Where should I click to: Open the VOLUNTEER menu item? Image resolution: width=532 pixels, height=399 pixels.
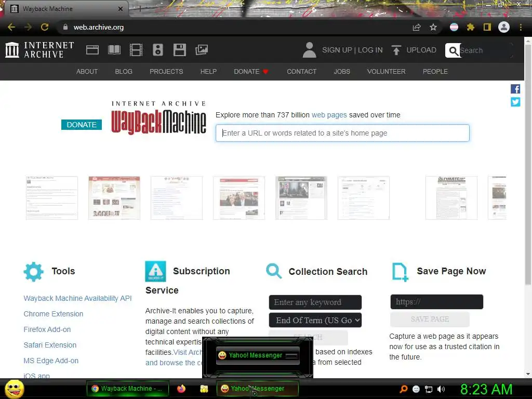386,72
